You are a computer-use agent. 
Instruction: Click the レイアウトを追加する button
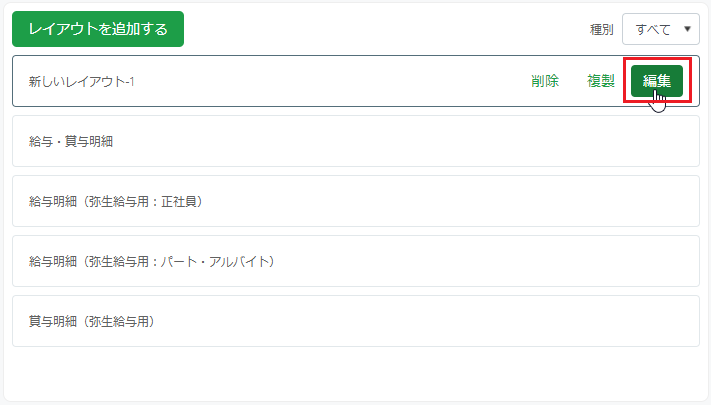coord(98,29)
